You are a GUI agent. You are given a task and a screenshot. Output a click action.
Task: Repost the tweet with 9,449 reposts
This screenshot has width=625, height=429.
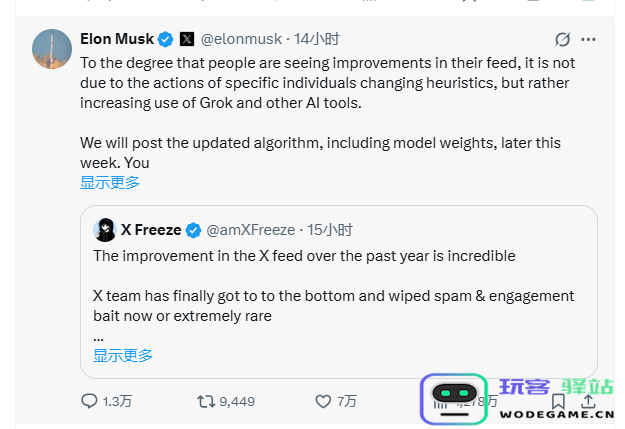tap(206, 401)
